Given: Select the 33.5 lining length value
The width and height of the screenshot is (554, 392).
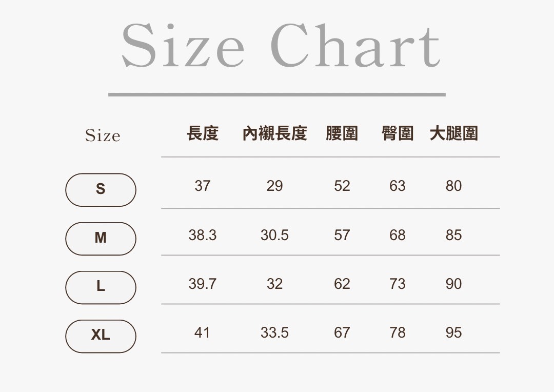Looking at the screenshot, I should click(x=274, y=332).
